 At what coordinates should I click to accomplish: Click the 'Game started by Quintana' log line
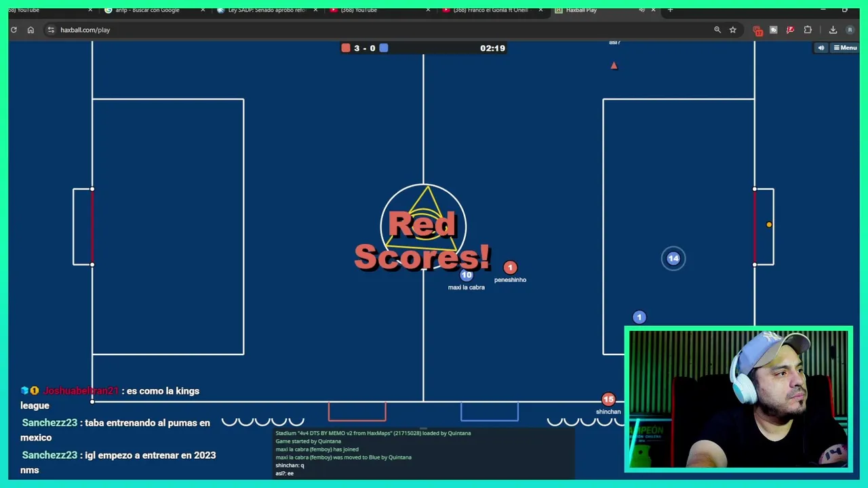[x=308, y=441]
